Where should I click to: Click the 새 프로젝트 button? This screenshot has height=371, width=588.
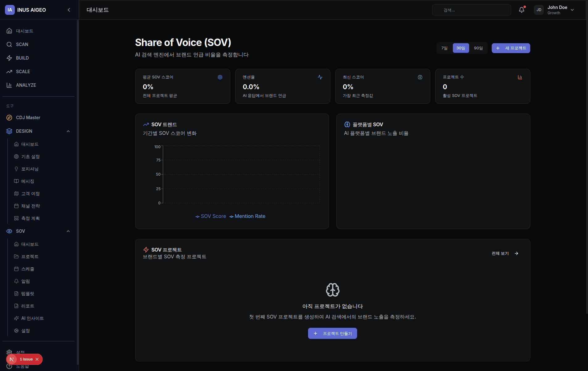tap(511, 48)
